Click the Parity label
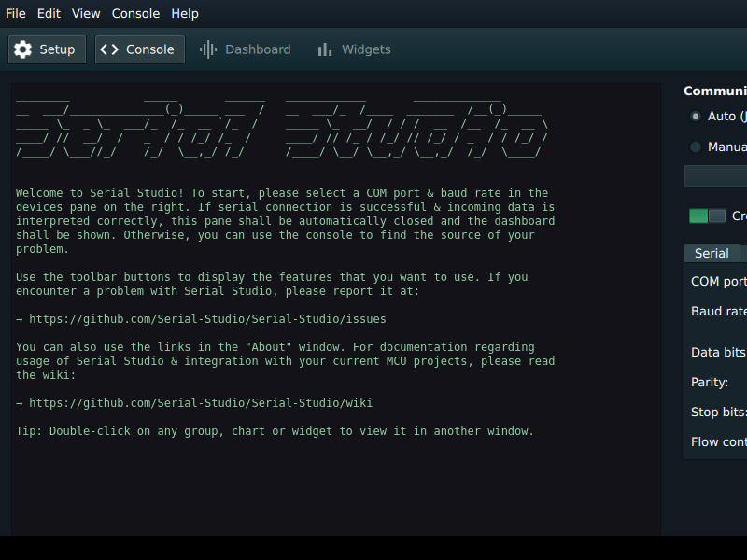This screenshot has height=560, width=747. pos(710,383)
